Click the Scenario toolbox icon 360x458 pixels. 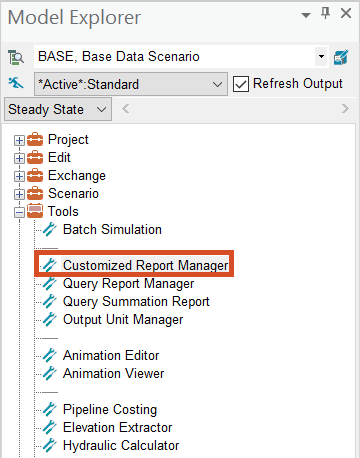(x=35, y=193)
